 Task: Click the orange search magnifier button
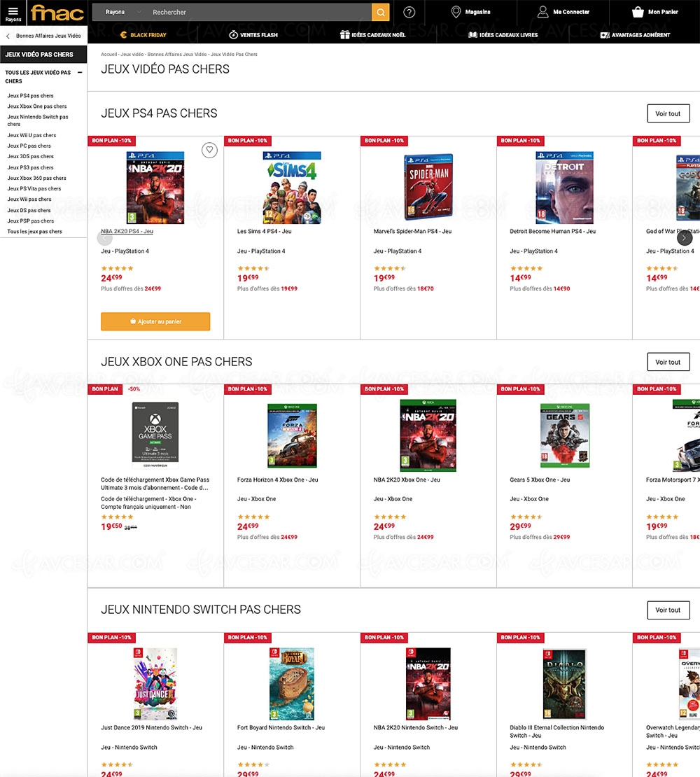[x=380, y=12]
